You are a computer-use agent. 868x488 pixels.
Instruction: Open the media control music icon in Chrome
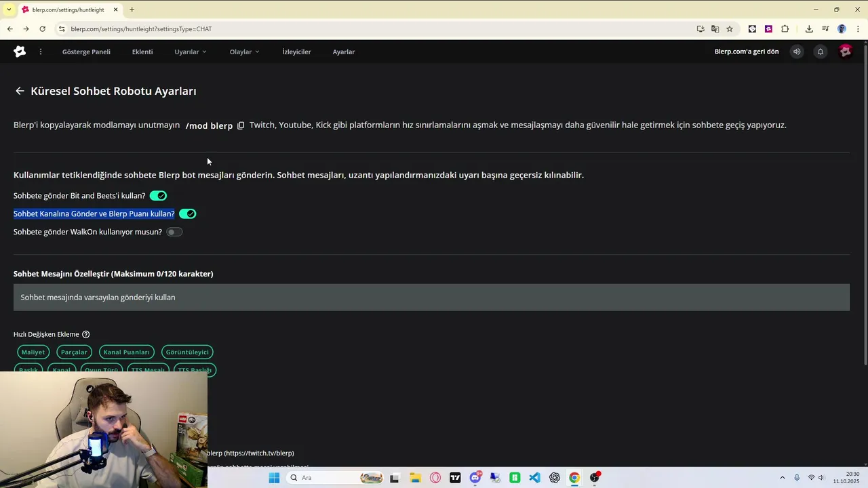point(825,29)
